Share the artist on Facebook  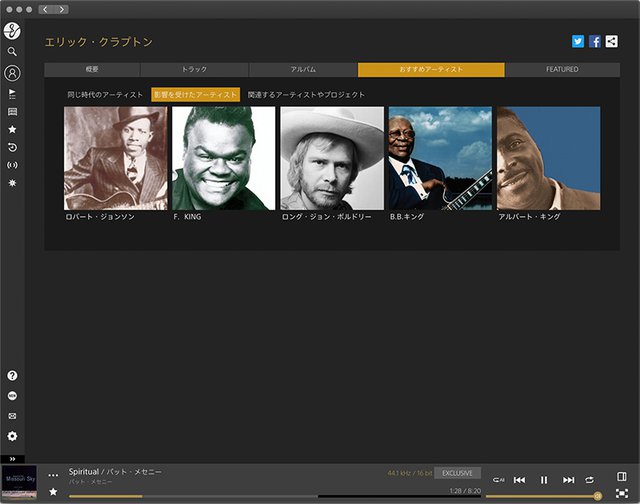(595, 42)
